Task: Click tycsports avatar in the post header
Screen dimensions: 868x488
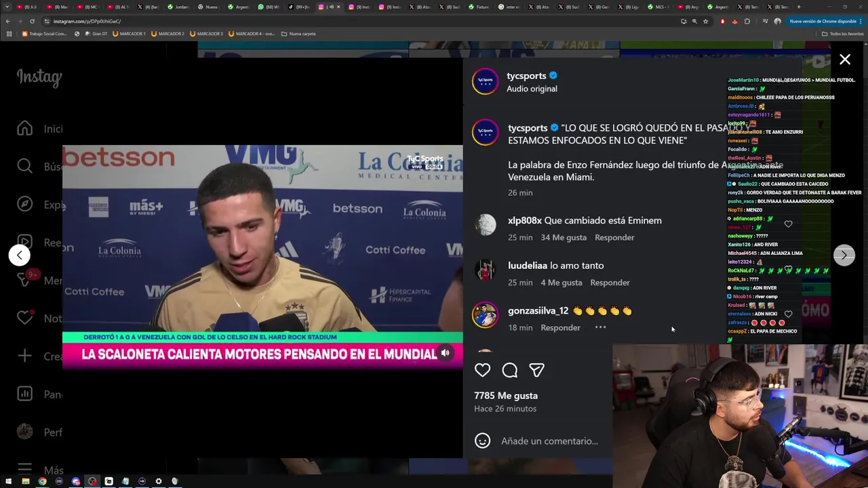Action: coord(485,81)
